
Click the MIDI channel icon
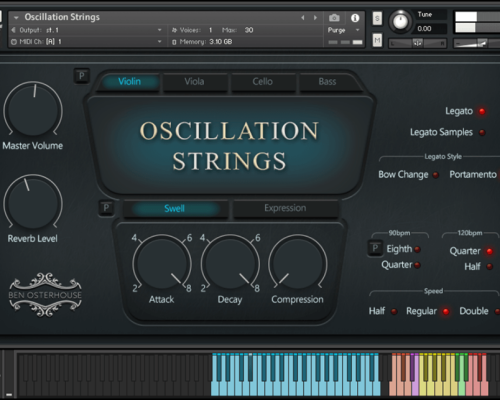tap(14, 42)
